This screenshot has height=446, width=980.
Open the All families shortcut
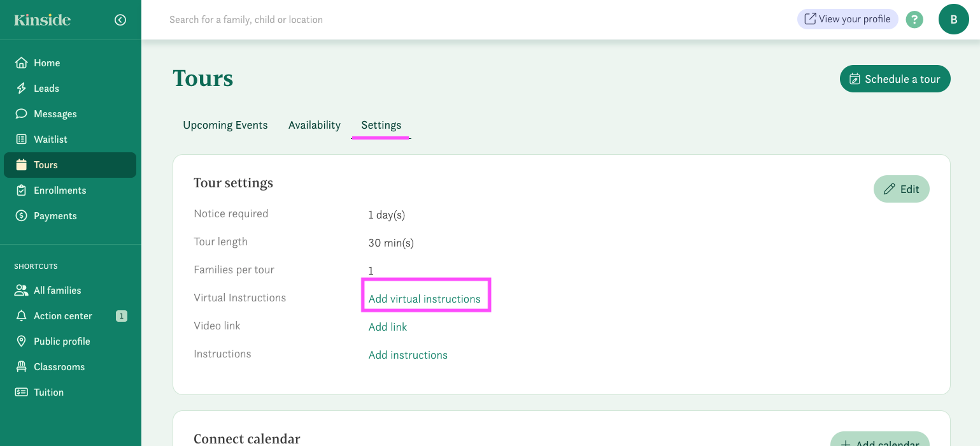coord(57,290)
